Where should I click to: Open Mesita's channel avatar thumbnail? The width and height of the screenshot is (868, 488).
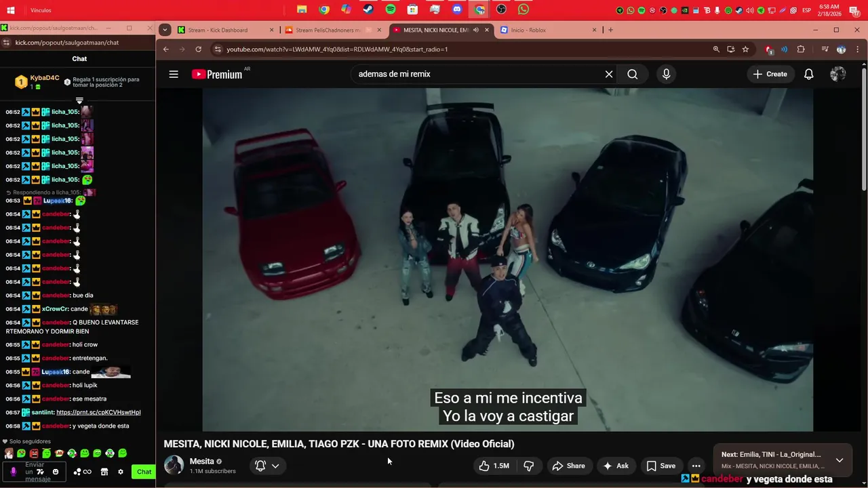(x=174, y=465)
